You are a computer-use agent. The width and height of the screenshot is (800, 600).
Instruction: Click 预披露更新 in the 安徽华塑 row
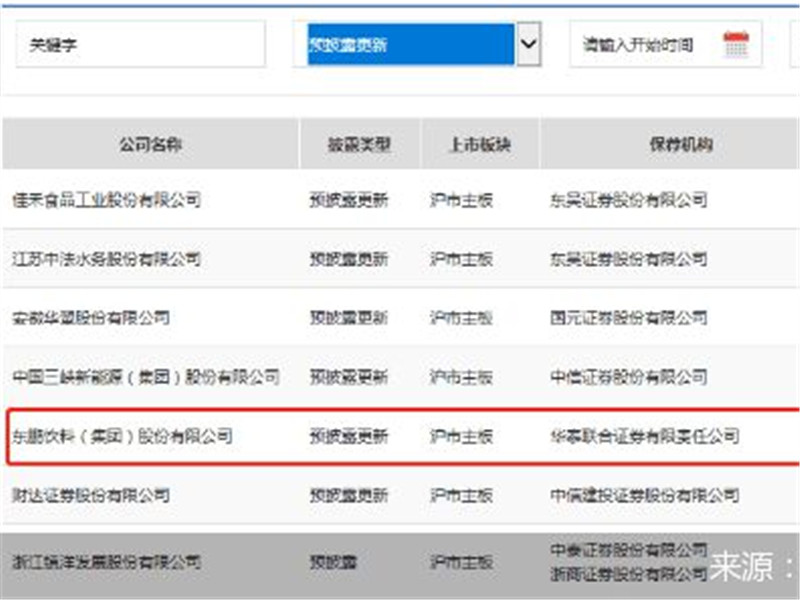coord(349,318)
